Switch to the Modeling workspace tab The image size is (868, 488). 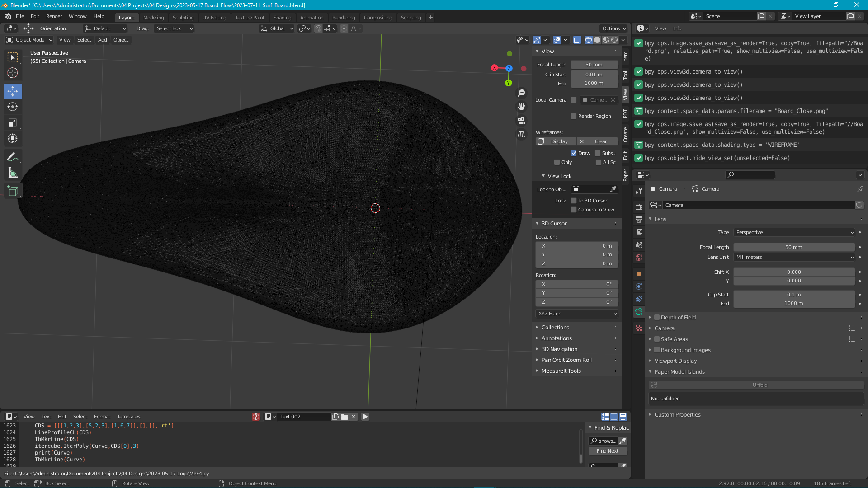(x=153, y=18)
